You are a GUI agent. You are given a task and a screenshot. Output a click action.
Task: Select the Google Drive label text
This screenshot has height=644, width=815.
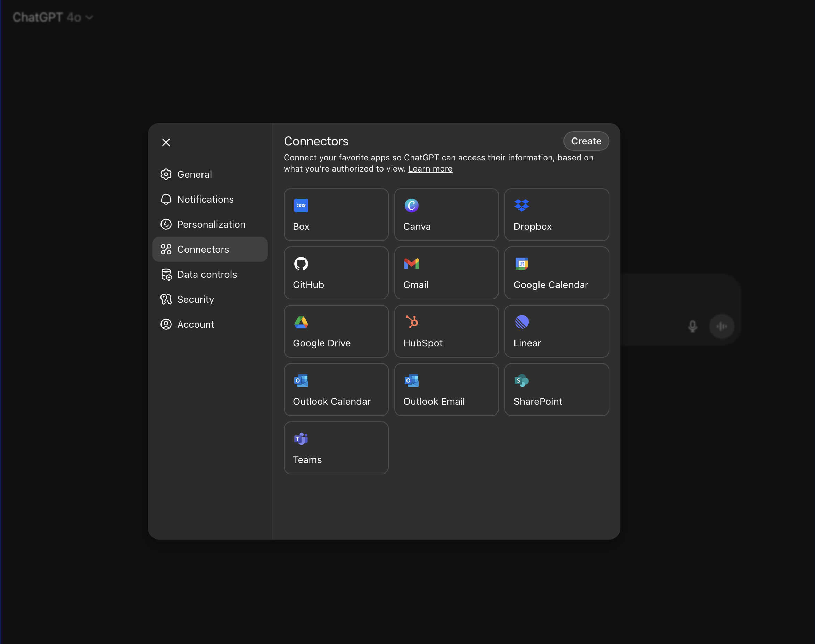click(321, 343)
